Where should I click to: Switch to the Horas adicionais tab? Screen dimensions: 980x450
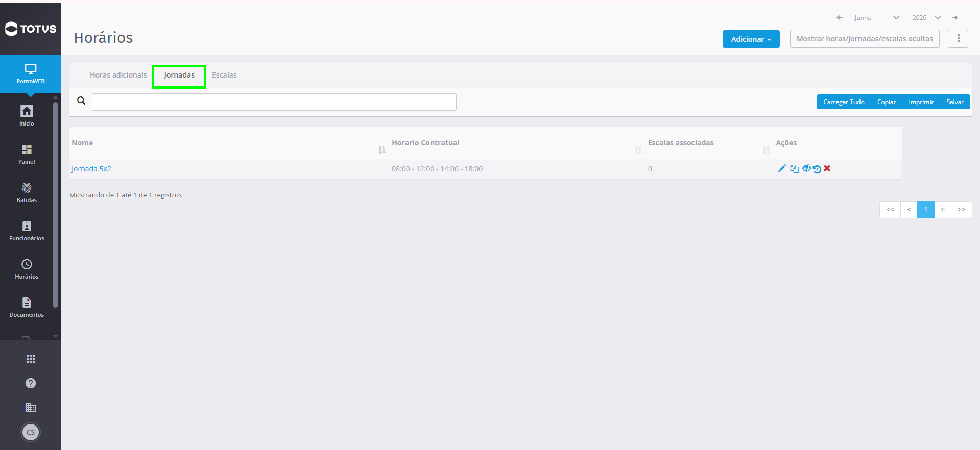[x=118, y=75]
